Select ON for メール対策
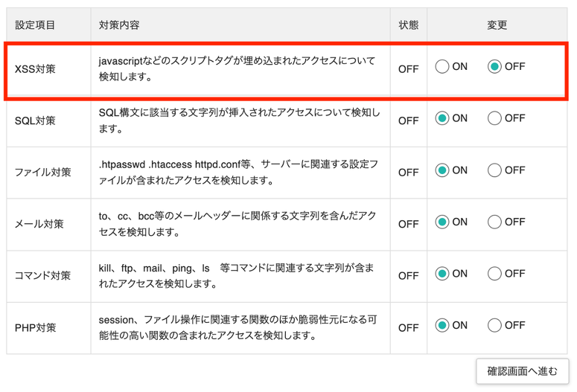Viewport: 577px width, 392px height. point(442,222)
